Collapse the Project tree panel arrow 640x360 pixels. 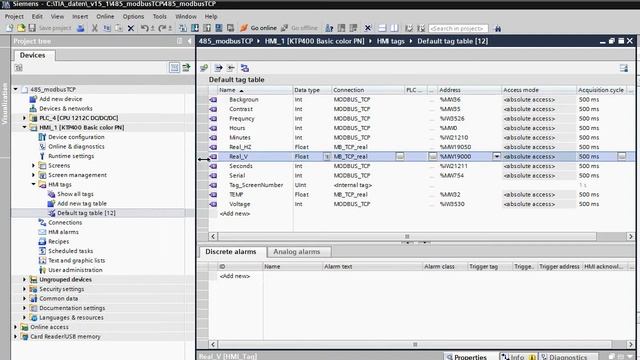coord(189,41)
